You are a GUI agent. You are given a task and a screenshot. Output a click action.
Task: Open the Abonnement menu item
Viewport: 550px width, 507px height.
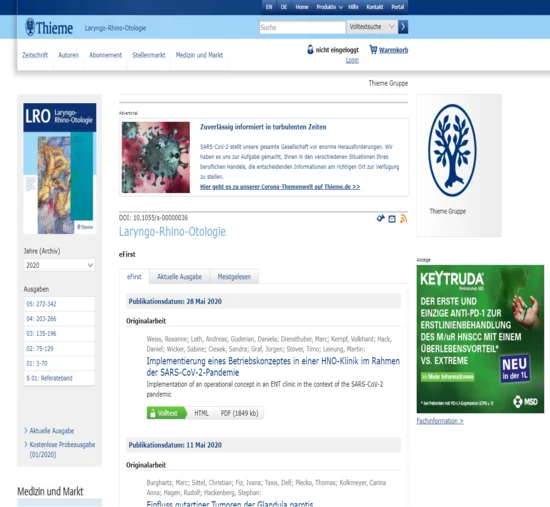105,55
